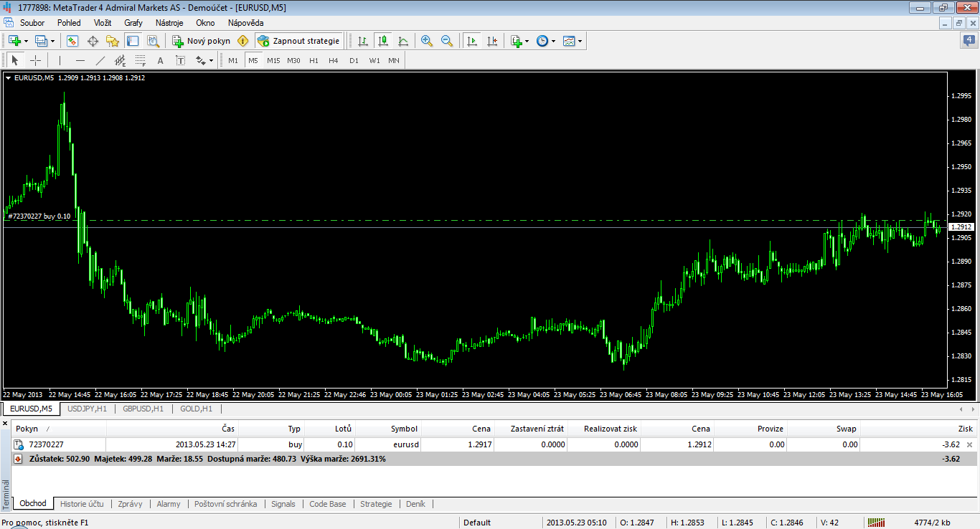Select the text label T tool
This screenshot has height=529, width=980.
coord(181,60)
